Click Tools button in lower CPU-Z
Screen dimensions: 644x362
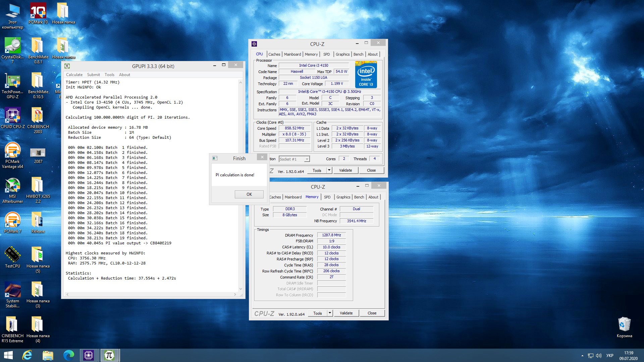(318, 313)
